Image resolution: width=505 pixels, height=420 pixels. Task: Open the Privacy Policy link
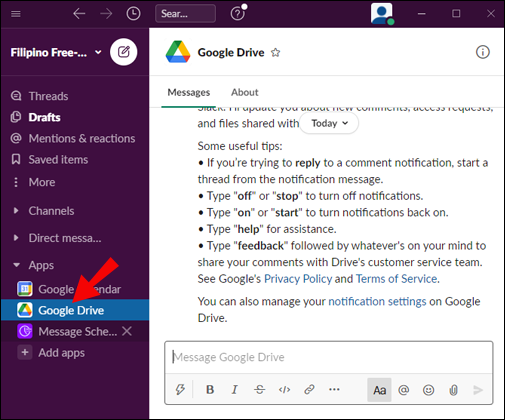298,279
